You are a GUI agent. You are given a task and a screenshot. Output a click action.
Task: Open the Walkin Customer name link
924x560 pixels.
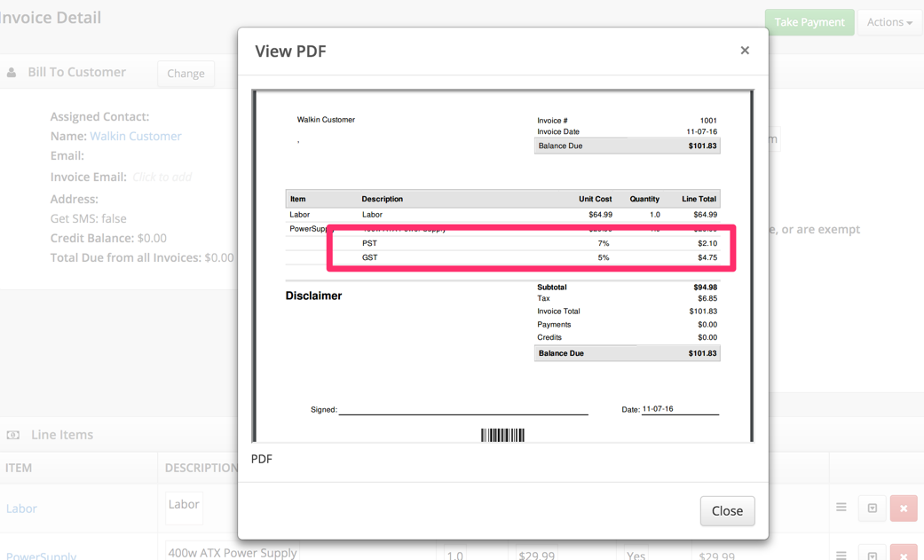point(135,136)
